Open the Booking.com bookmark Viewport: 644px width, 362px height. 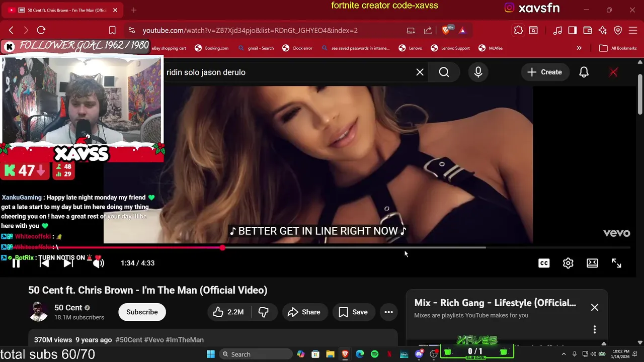point(211,48)
